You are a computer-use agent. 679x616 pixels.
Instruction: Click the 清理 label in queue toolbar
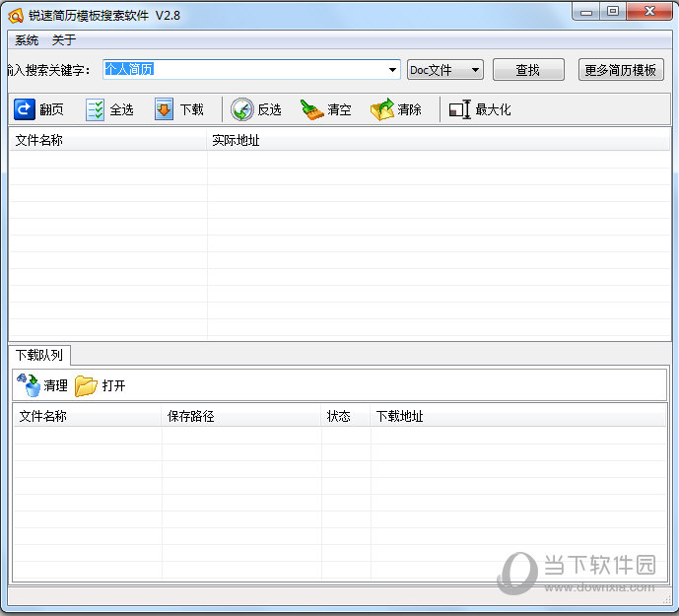[55, 385]
